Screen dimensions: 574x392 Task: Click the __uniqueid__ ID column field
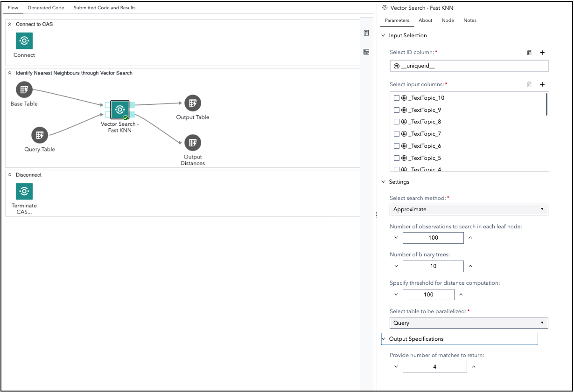click(x=469, y=66)
